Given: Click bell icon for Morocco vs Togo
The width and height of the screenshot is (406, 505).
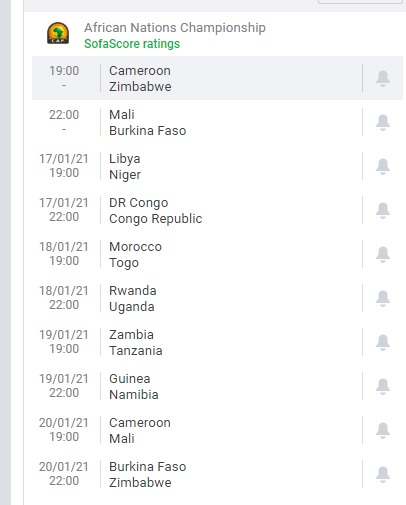Looking at the screenshot, I should (383, 255).
